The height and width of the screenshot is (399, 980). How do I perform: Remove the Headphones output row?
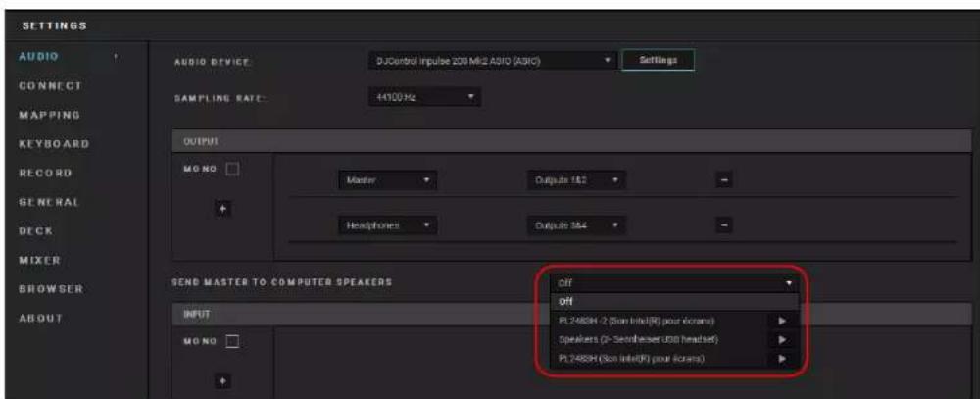724,225
